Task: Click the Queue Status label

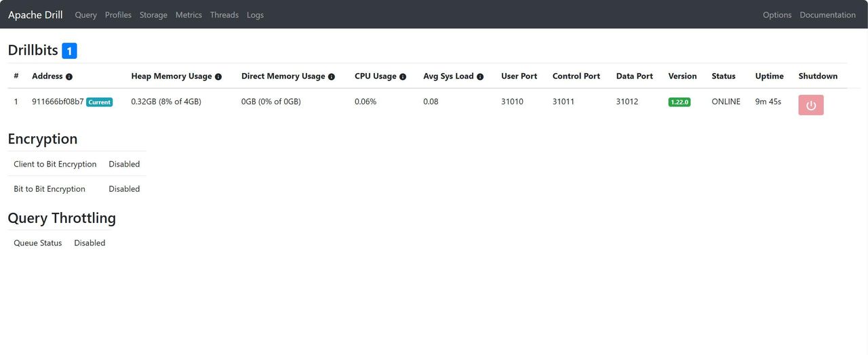Action: coord(38,243)
